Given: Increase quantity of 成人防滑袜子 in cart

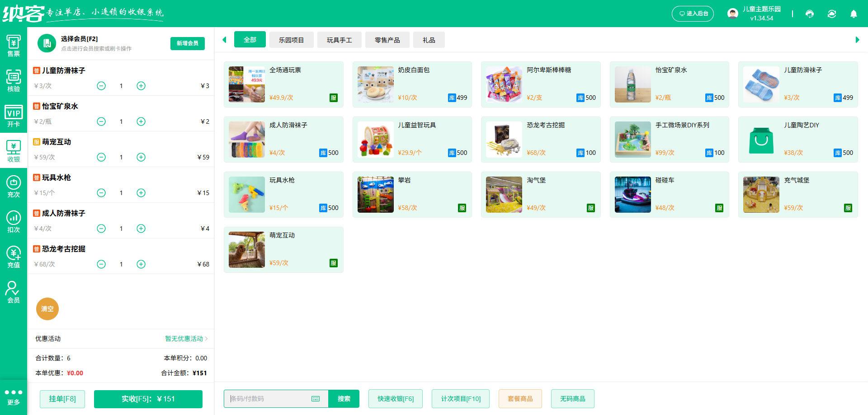Looking at the screenshot, I should [x=141, y=228].
